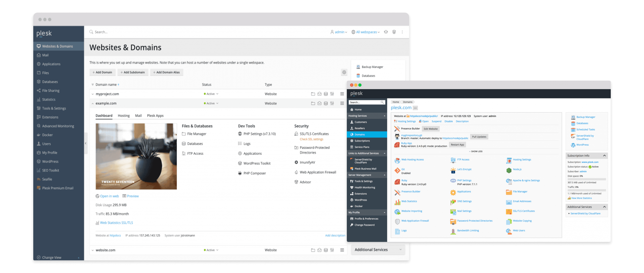Click the Pull Updates button
644x273 pixels.
[479, 137]
